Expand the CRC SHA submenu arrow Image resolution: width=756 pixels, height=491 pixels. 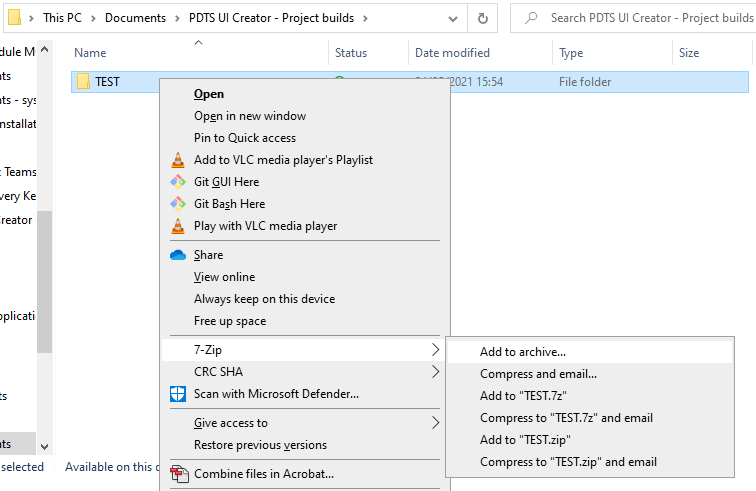[x=435, y=372]
